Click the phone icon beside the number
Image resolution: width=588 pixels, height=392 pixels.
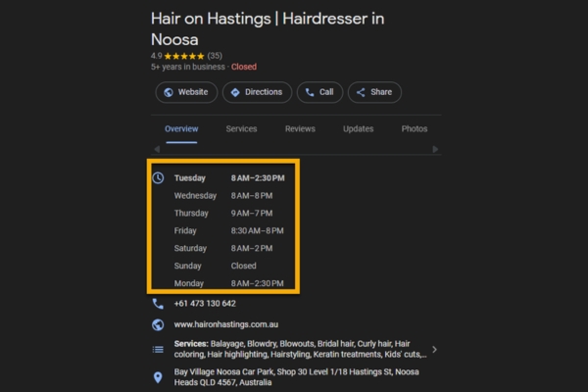click(x=158, y=304)
